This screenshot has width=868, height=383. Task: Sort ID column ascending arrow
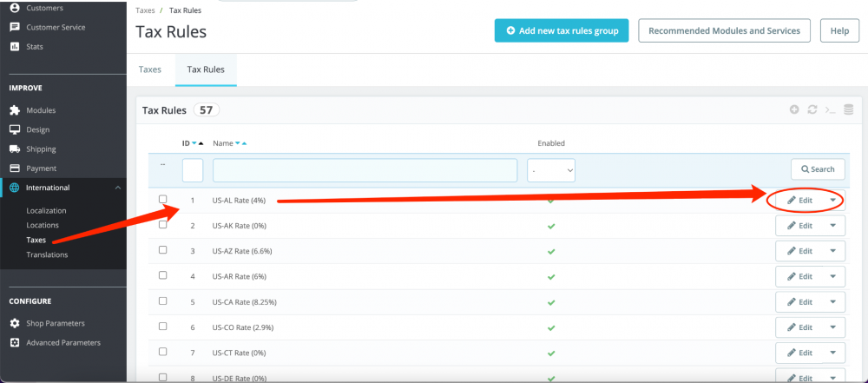[x=201, y=143]
